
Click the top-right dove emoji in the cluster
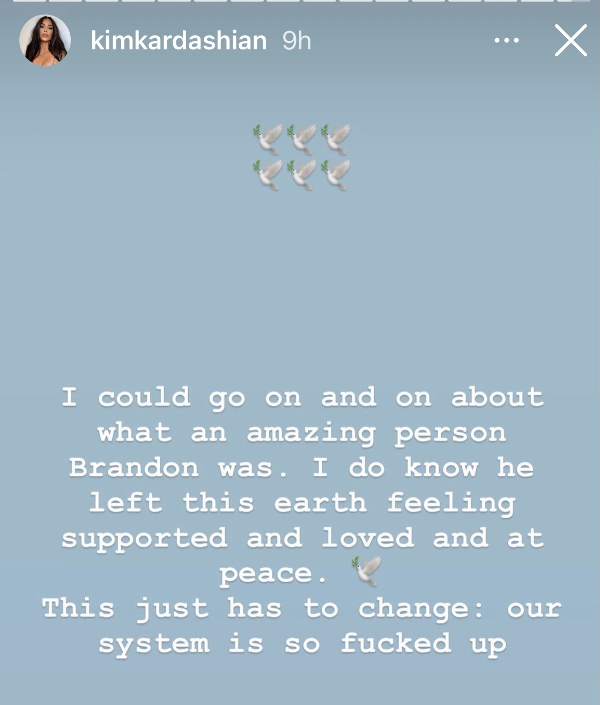(x=336, y=140)
